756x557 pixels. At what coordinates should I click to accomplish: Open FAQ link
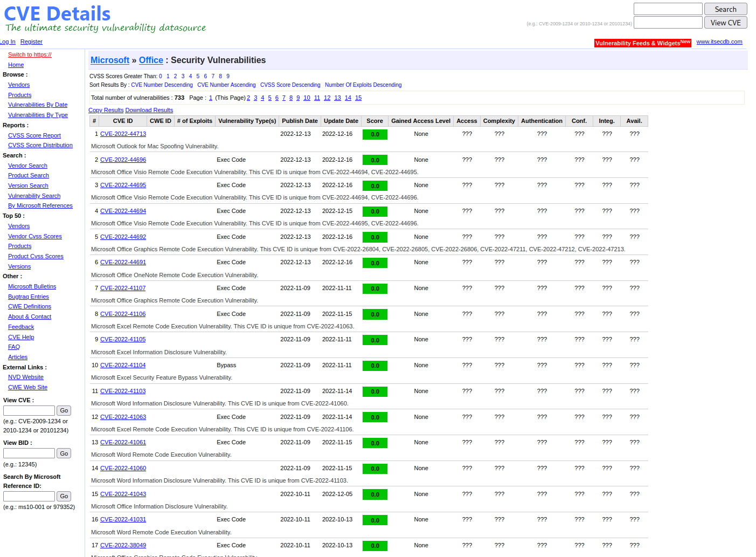point(14,347)
